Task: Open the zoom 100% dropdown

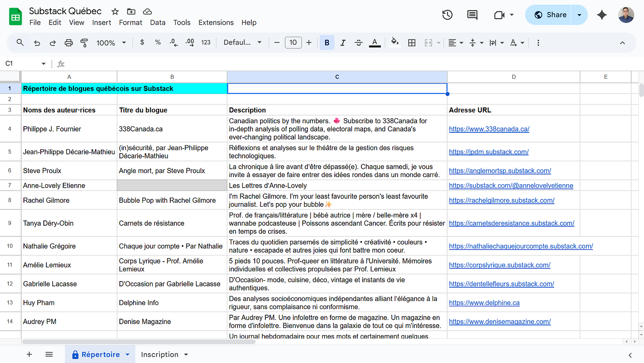Action: click(x=111, y=42)
